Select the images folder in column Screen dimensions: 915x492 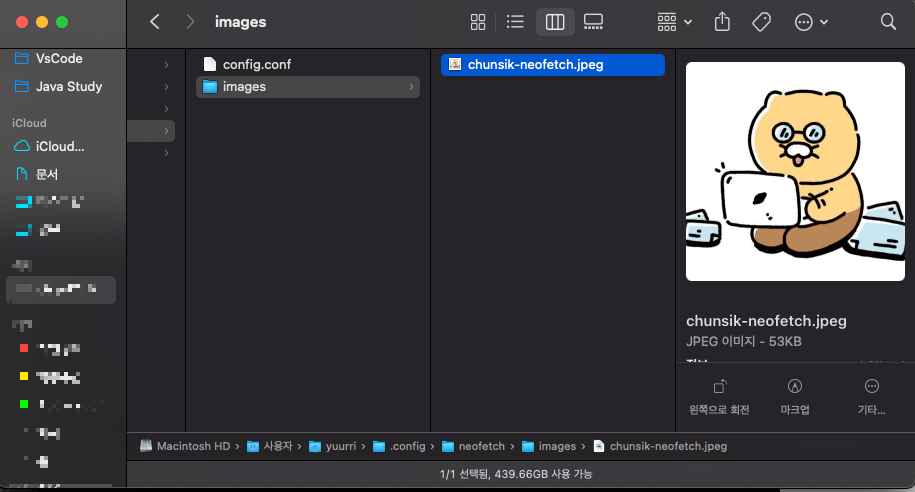click(x=308, y=86)
